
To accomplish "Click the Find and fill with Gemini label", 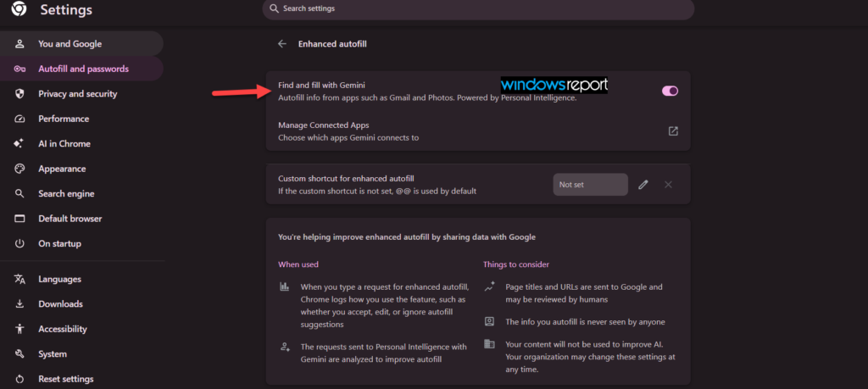I will coord(321,86).
